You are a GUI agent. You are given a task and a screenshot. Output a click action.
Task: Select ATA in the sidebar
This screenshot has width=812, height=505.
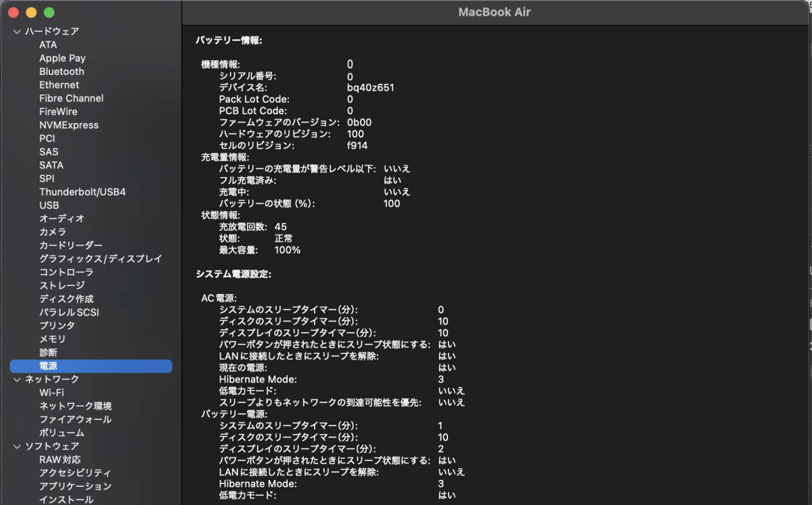(48, 45)
